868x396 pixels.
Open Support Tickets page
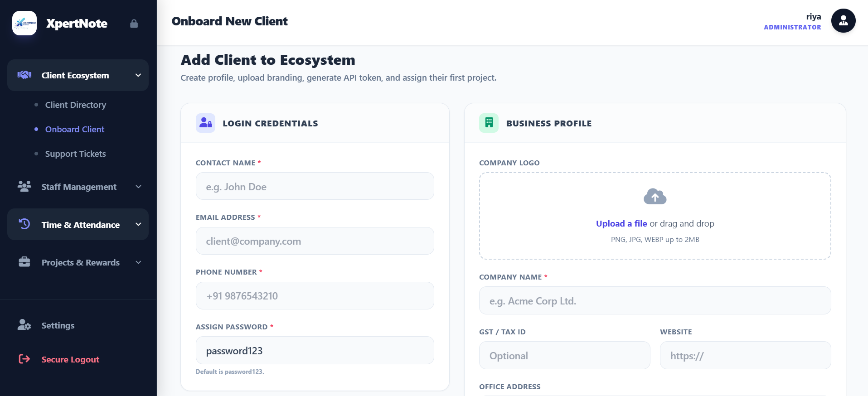click(76, 154)
